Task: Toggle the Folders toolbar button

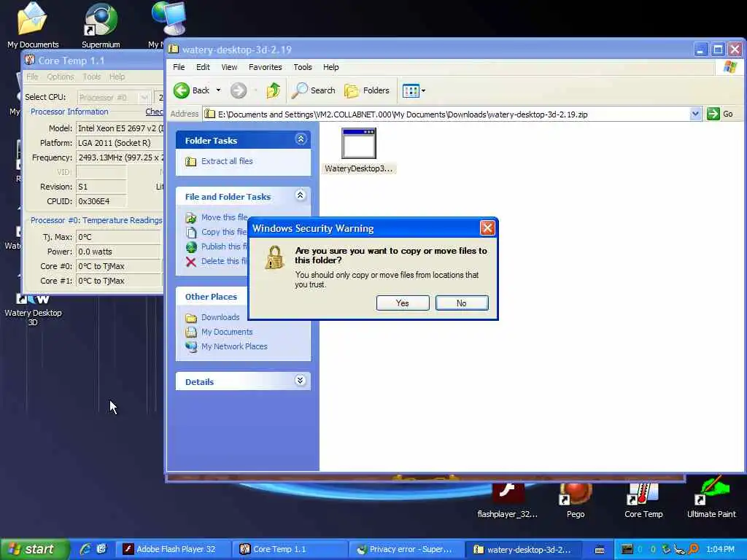Action: coord(367,90)
